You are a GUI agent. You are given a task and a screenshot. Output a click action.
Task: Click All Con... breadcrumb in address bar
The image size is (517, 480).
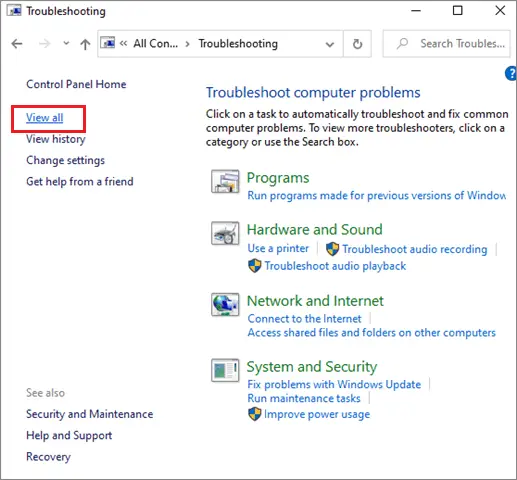pyautogui.click(x=156, y=44)
